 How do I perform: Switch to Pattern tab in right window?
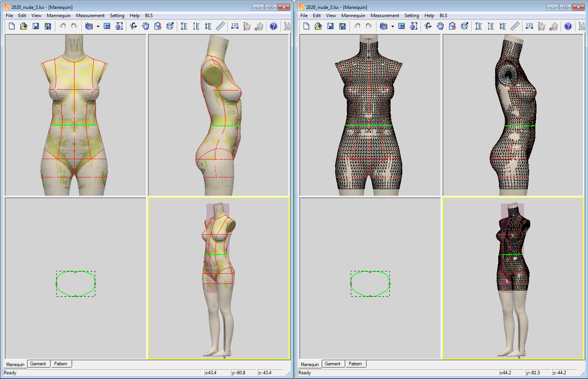(355, 364)
